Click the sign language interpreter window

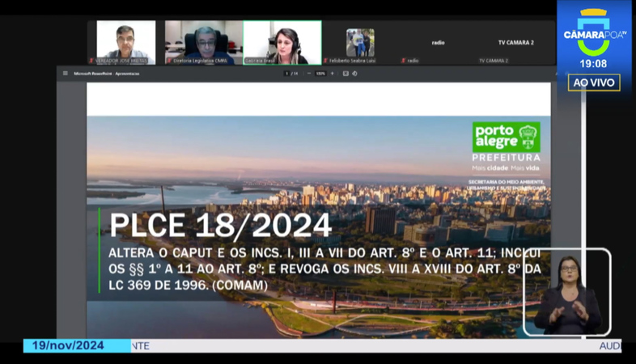[567, 292]
